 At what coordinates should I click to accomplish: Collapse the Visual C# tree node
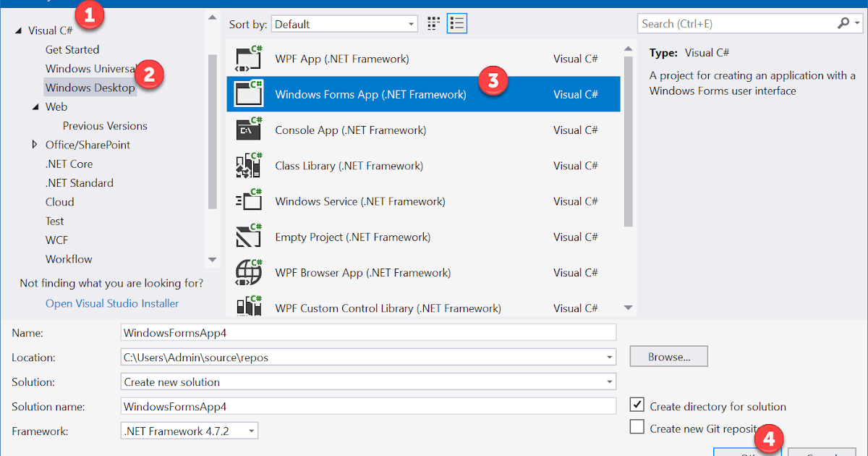[17, 30]
